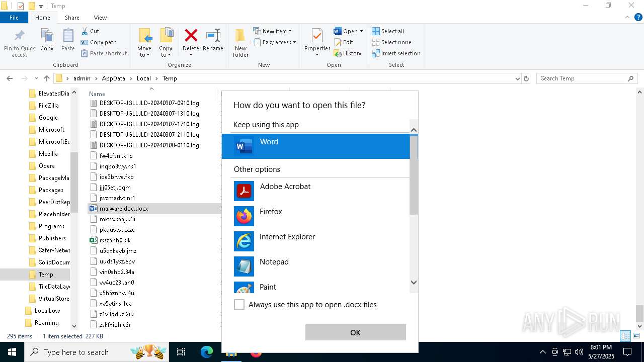Click dialog app list scroll up arrow
The image size is (644, 362).
click(x=414, y=130)
